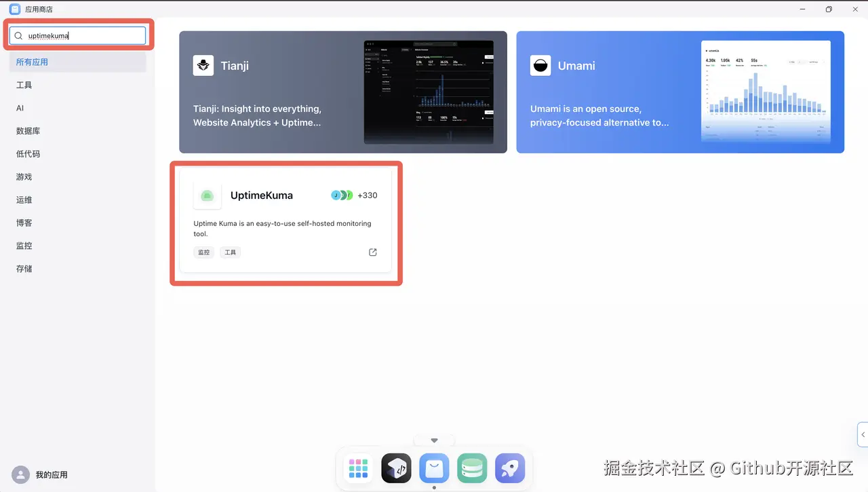This screenshot has width=868, height=492.
Task: Open the database icon in dock
Action: tap(472, 468)
